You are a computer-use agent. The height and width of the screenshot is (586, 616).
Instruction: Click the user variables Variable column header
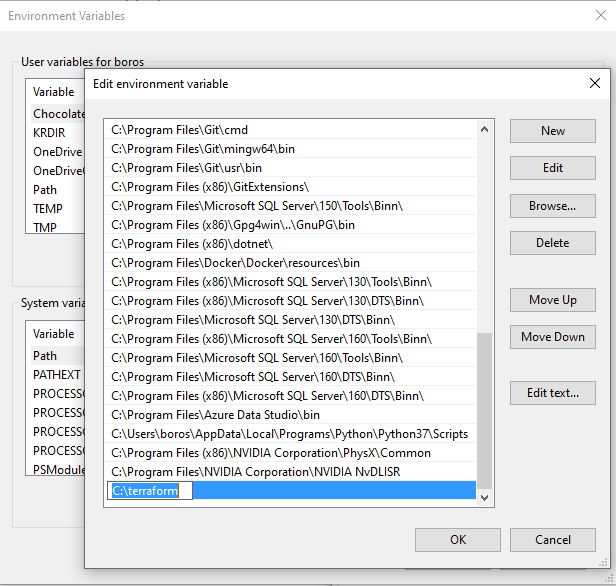coord(55,92)
